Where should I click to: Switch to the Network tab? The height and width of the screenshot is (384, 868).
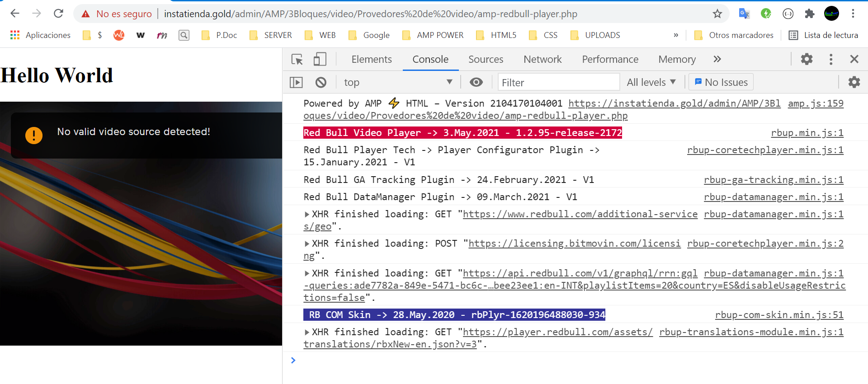point(542,59)
